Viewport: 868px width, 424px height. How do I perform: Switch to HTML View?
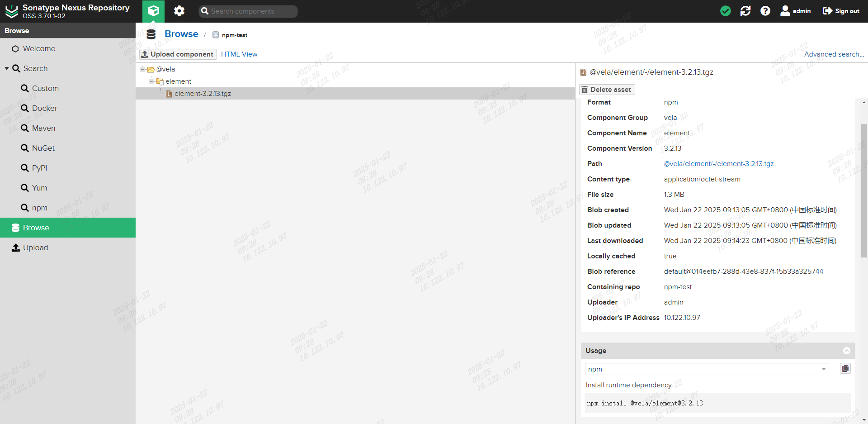coord(239,54)
